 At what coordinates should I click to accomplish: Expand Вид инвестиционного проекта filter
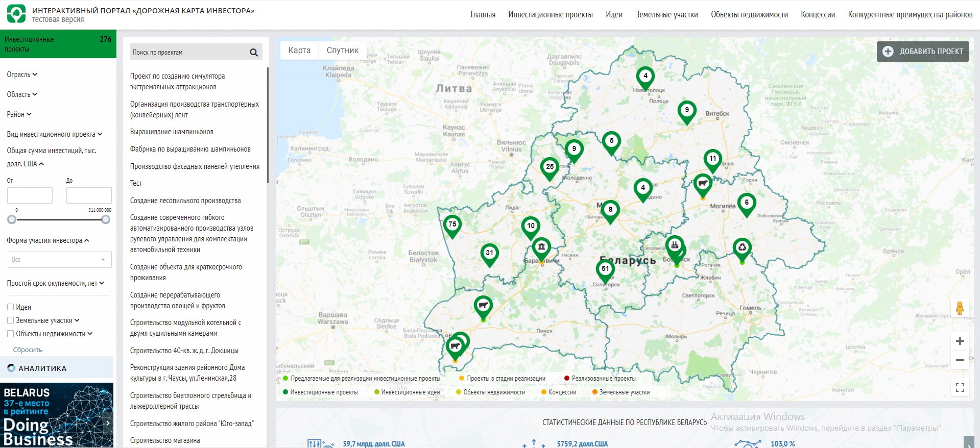tap(55, 134)
